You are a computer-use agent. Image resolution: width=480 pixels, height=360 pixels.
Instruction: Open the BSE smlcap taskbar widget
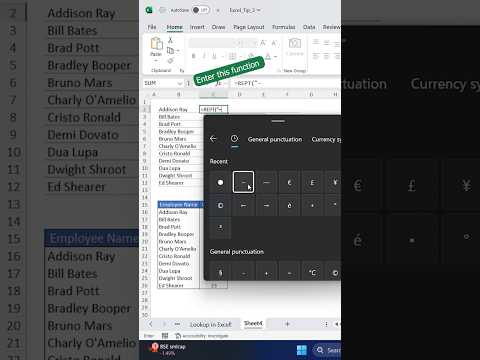168,349
